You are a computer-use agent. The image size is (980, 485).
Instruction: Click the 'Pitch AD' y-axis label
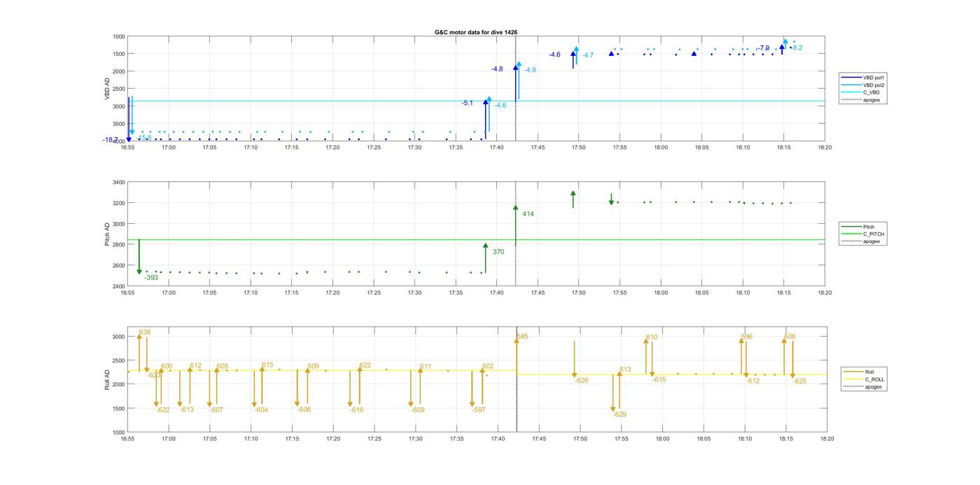pos(107,234)
